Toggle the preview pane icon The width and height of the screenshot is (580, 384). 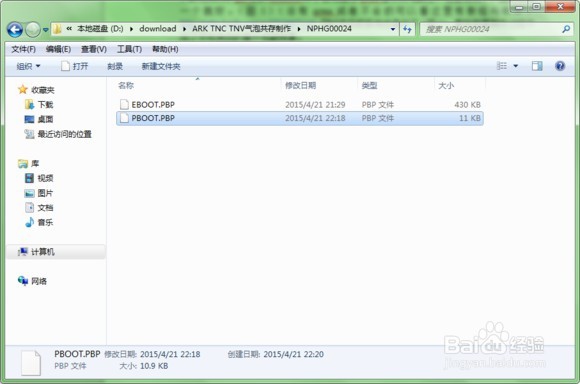click(x=537, y=66)
